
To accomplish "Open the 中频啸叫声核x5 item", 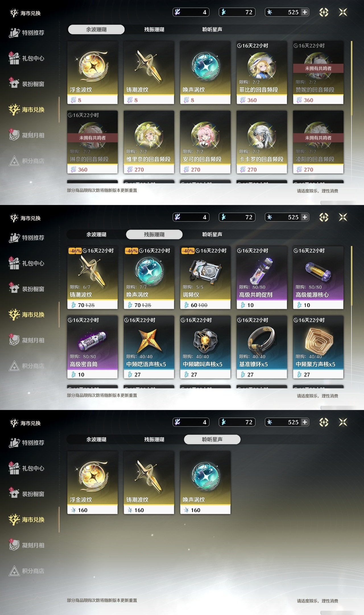I will point(205,347).
